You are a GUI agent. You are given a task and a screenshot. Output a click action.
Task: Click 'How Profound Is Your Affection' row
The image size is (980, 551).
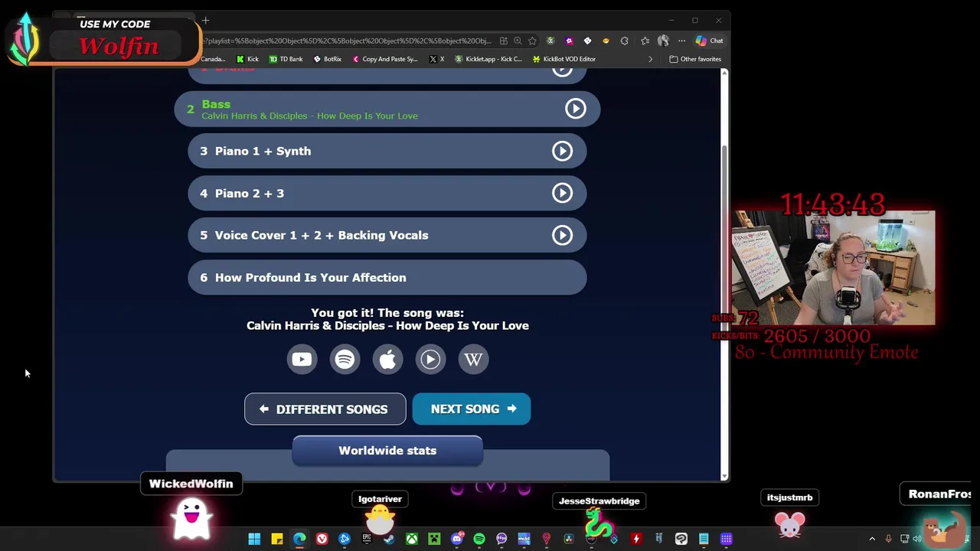pyautogui.click(x=387, y=277)
